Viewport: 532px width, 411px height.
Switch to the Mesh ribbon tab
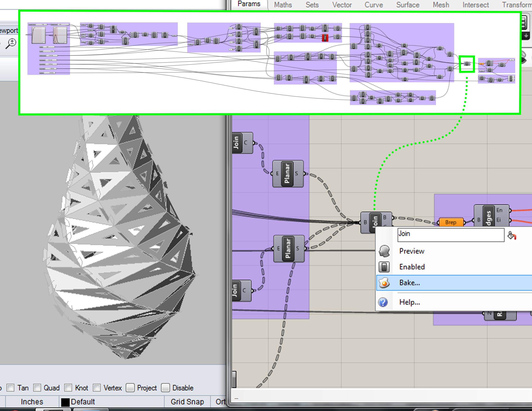441,5
